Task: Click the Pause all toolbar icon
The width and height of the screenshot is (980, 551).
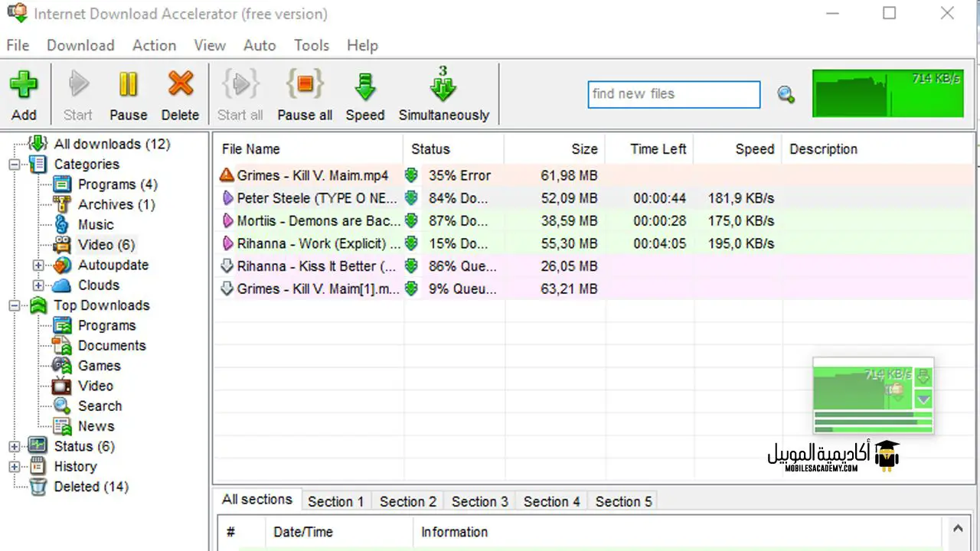Action: tap(305, 83)
